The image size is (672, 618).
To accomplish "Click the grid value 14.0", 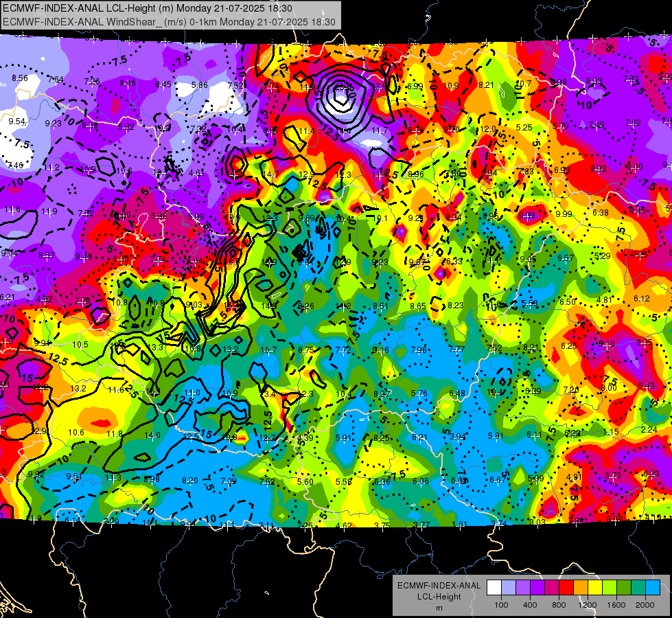I will click(x=152, y=435).
